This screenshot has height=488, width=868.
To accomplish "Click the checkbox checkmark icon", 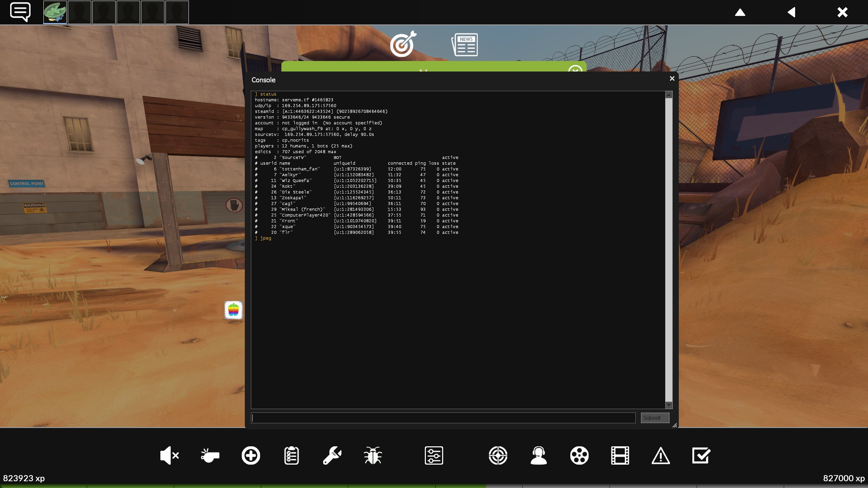I will (x=701, y=455).
